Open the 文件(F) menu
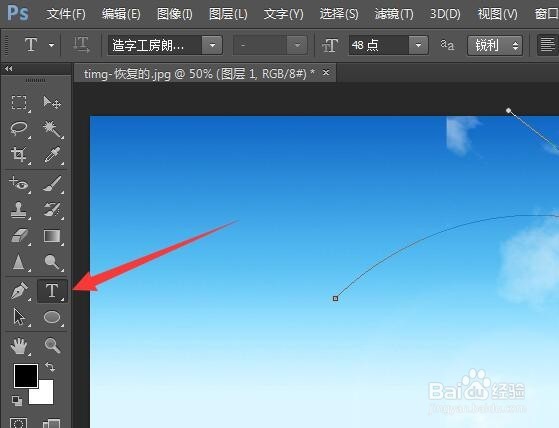This screenshot has height=428, width=559. pyautogui.click(x=66, y=14)
